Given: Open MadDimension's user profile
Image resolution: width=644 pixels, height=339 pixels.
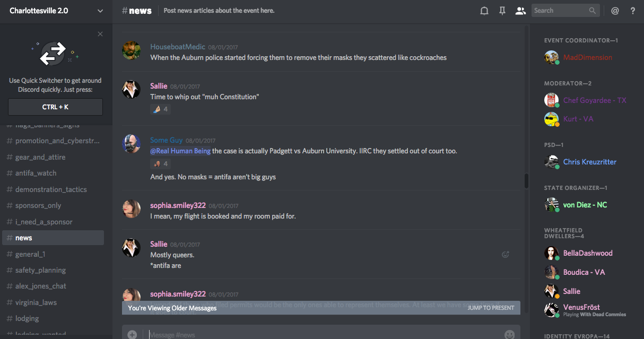Looking at the screenshot, I should pos(587,57).
